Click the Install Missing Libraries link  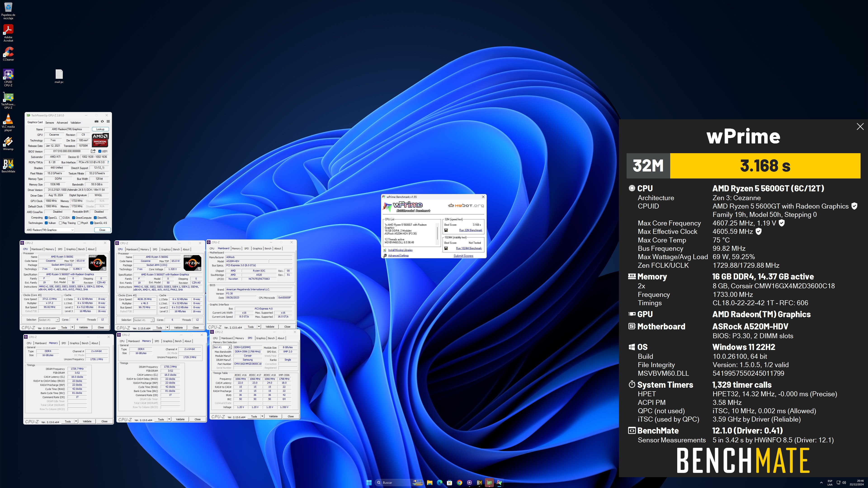(x=400, y=250)
